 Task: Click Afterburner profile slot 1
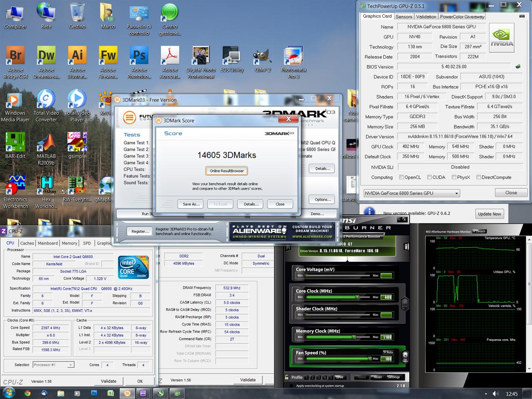(x=307, y=377)
